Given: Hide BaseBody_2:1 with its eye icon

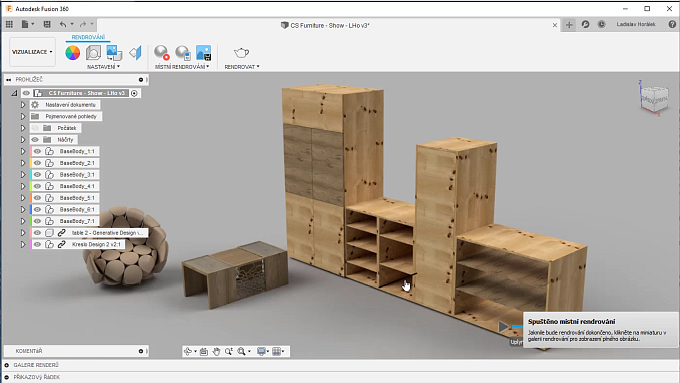Looking at the screenshot, I should (37, 163).
